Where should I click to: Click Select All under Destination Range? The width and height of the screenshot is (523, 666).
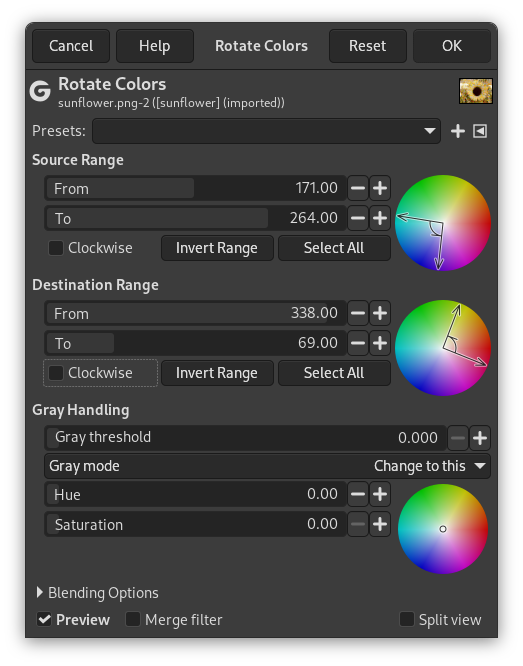point(334,373)
